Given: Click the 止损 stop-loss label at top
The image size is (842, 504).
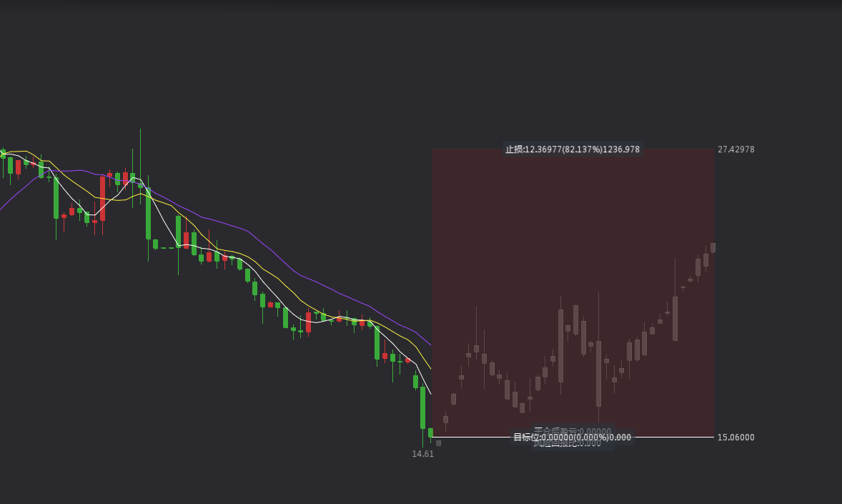Looking at the screenshot, I should [572, 149].
